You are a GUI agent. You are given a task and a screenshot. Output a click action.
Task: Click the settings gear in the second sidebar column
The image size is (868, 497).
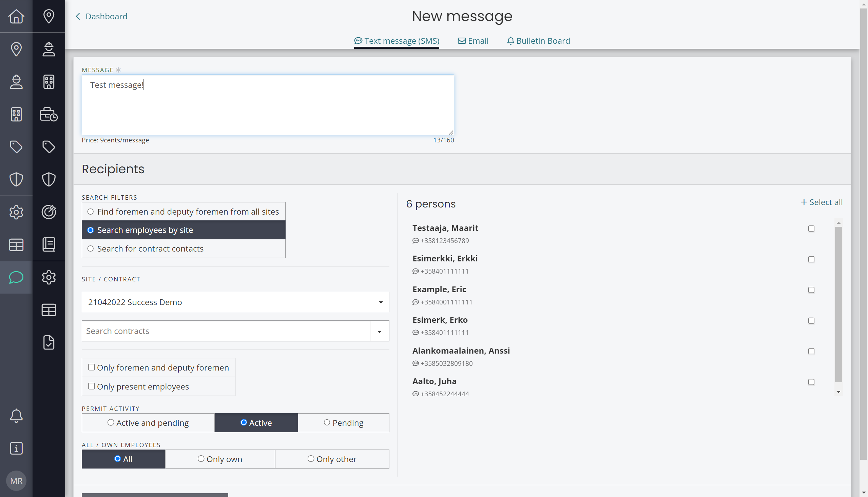click(49, 277)
